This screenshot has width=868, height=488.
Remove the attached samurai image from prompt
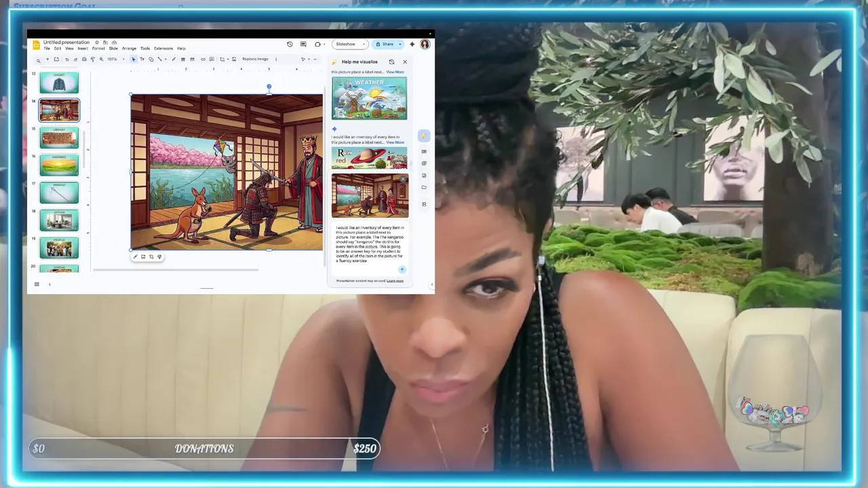pos(403,180)
